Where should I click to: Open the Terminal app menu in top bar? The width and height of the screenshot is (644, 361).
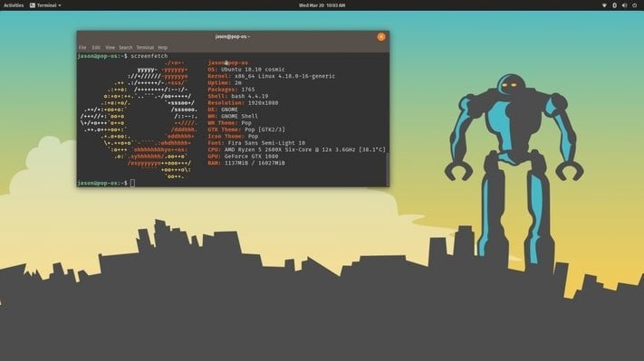[45, 5]
